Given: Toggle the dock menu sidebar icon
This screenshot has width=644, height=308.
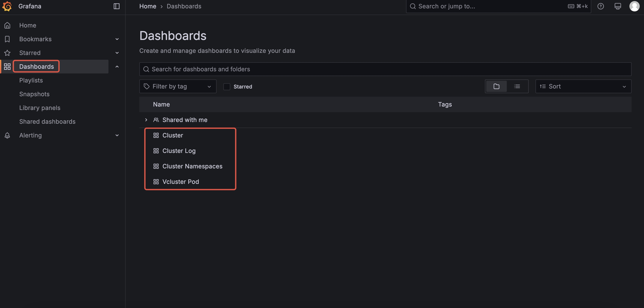Looking at the screenshot, I should coord(116,6).
